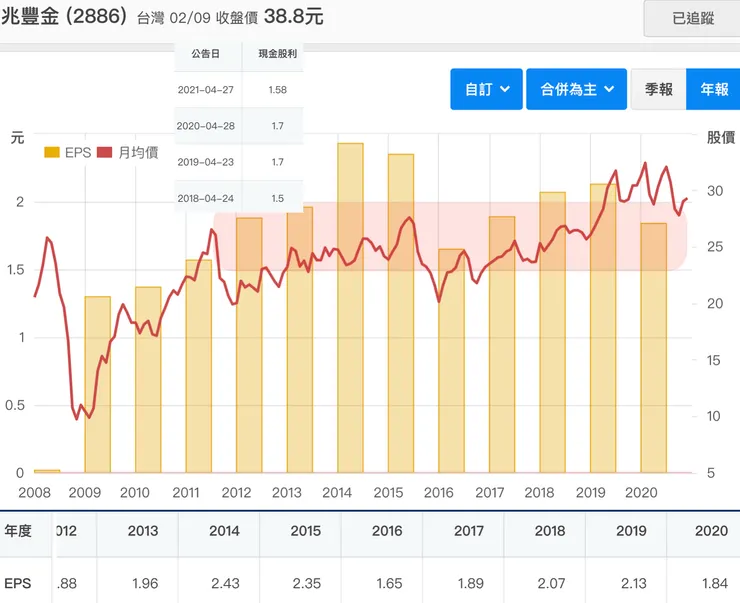Viewport: 740px width, 603px height.
Task: Click the 元 left axis title
Action: pyautogui.click(x=17, y=138)
